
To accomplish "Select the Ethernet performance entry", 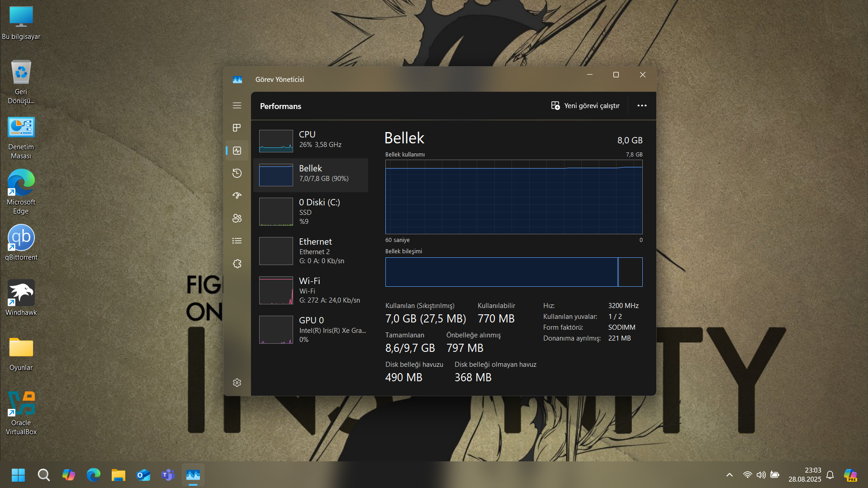I will (311, 251).
